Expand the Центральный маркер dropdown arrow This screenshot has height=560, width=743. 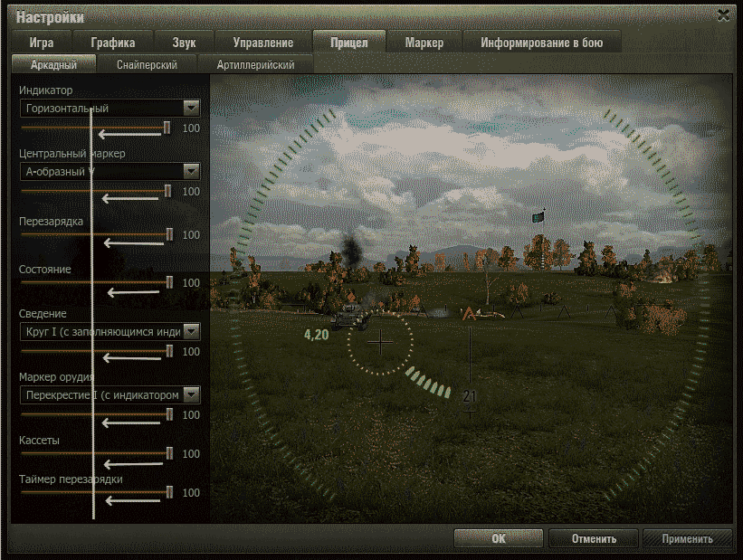(x=191, y=171)
